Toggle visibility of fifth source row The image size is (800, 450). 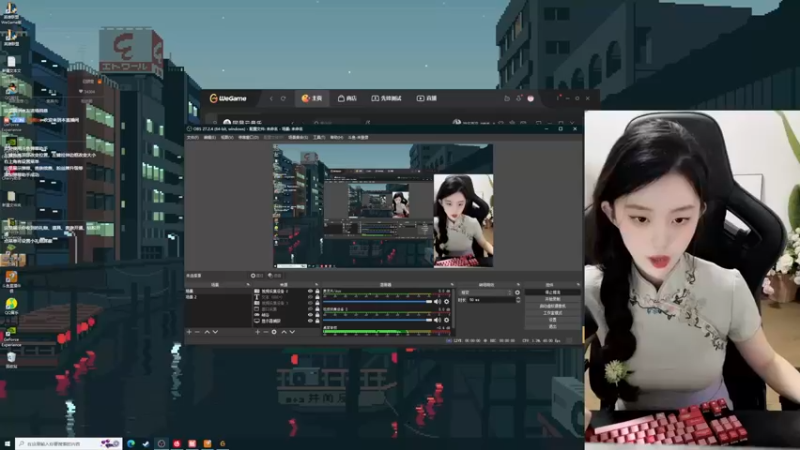[x=310, y=315]
